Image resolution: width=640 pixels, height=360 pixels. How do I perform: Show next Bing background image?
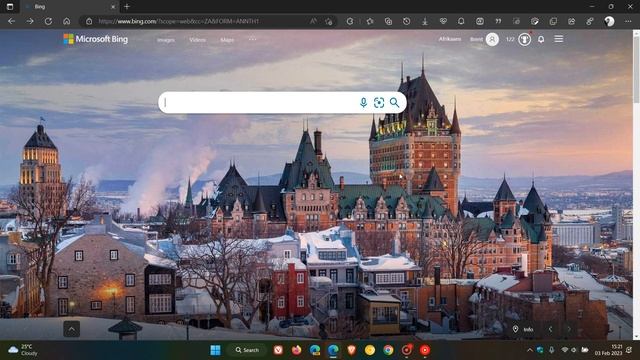pos(569,329)
